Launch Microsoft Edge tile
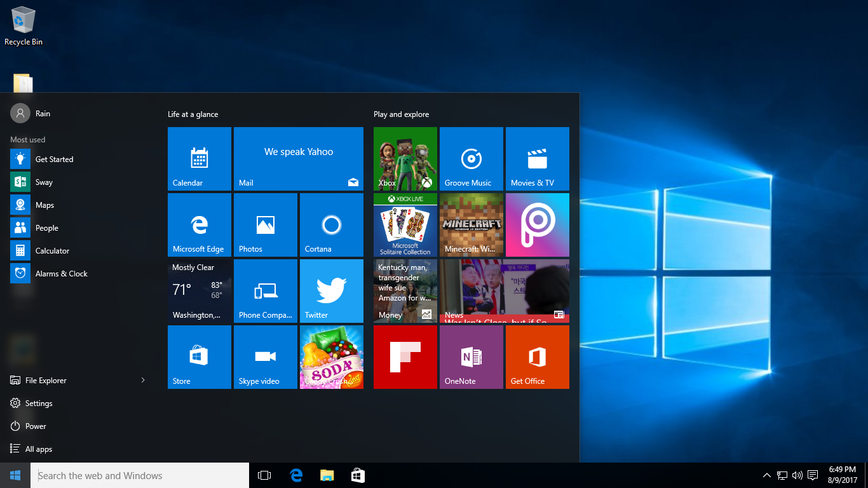Image resolution: width=868 pixels, height=488 pixels. click(200, 225)
